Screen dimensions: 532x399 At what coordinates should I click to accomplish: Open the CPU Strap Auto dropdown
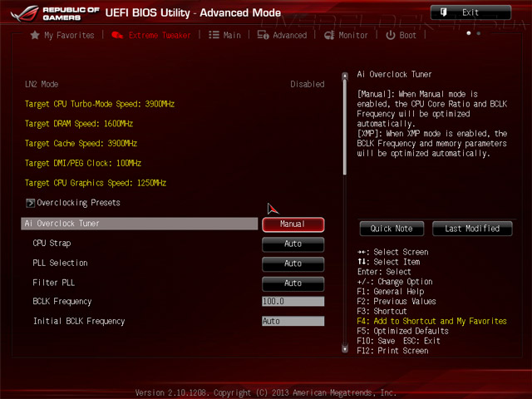pos(293,244)
